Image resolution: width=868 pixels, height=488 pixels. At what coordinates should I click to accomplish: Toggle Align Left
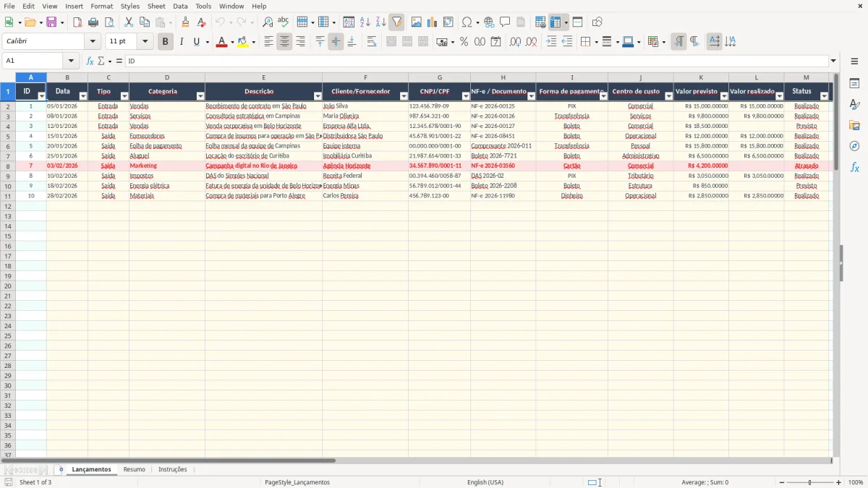click(x=268, y=42)
